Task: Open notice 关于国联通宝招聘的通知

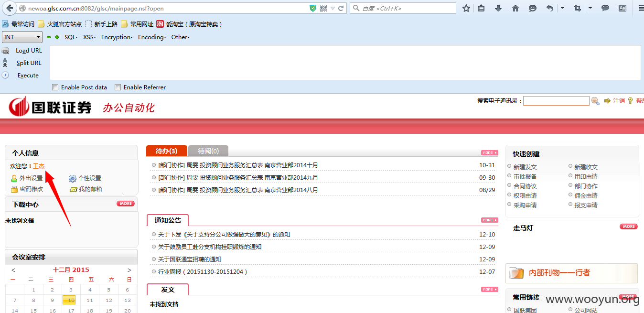Action: pyautogui.click(x=190, y=259)
